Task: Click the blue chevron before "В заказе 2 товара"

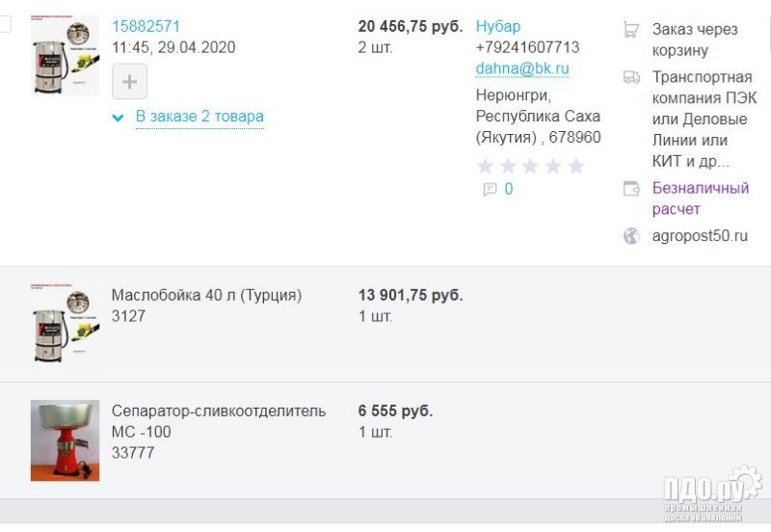Action: click(118, 118)
